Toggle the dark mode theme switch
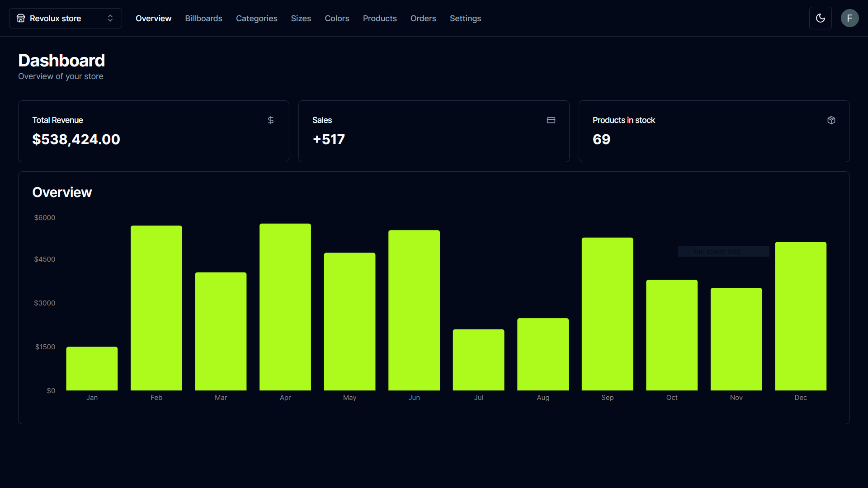The width and height of the screenshot is (868, 488). pyautogui.click(x=821, y=18)
